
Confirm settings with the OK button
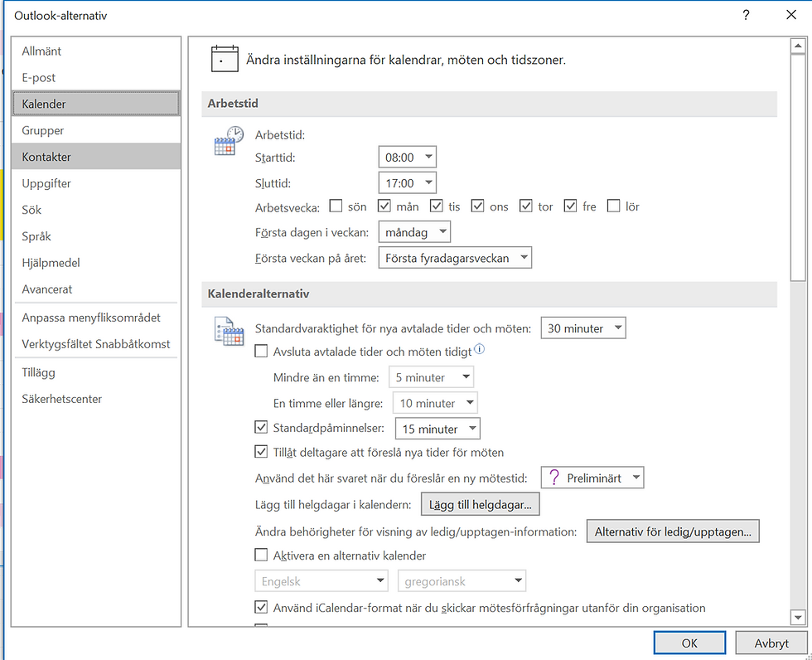click(689, 643)
